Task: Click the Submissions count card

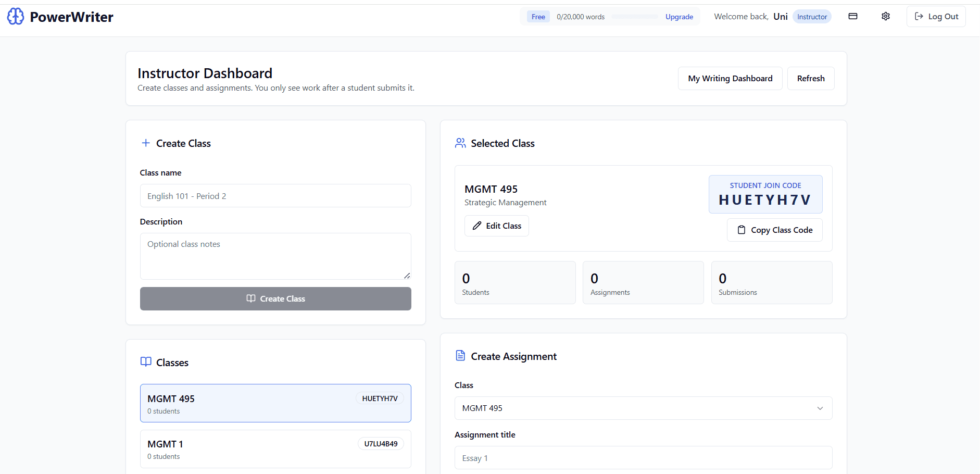Action: [x=772, y=283]
